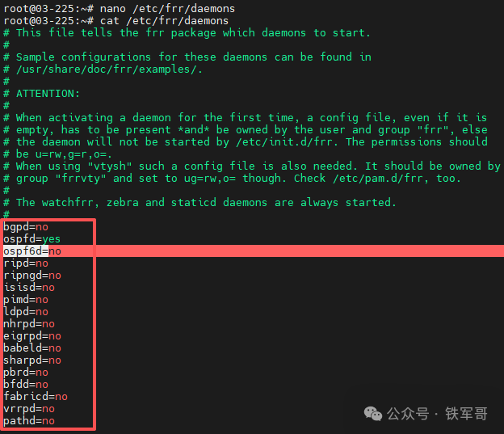Click the nhrpd=no entry

pos(29,324)
